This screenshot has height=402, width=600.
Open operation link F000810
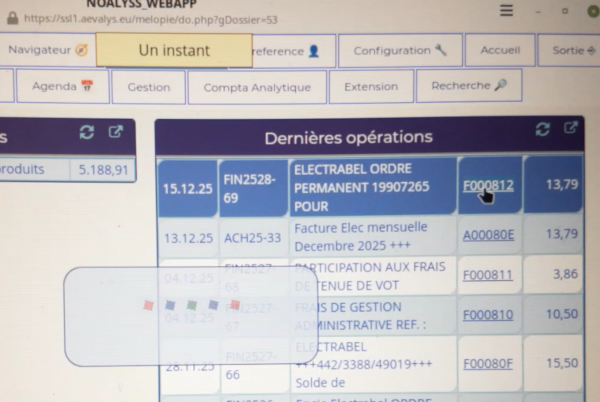(488, 314)
